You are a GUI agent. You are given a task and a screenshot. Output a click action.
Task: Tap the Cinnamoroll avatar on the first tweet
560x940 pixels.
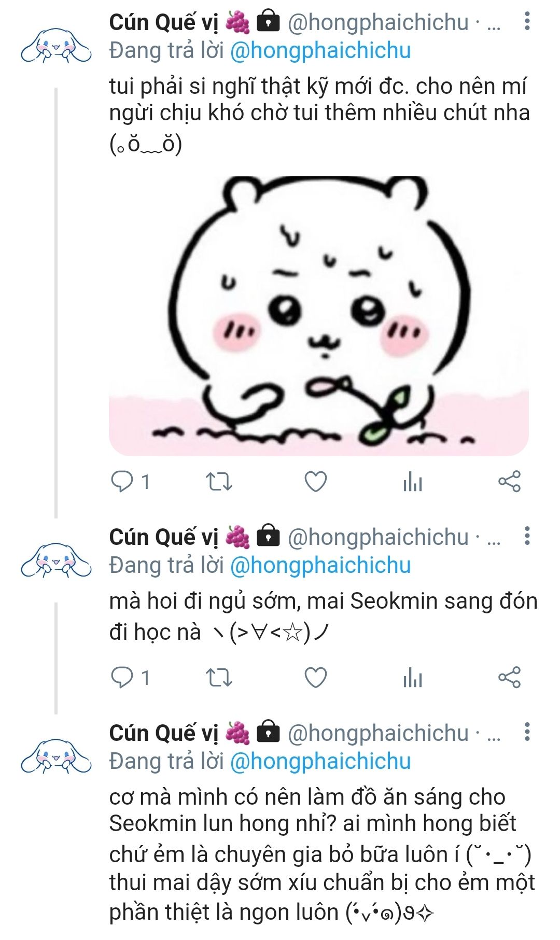pos(56,46)
